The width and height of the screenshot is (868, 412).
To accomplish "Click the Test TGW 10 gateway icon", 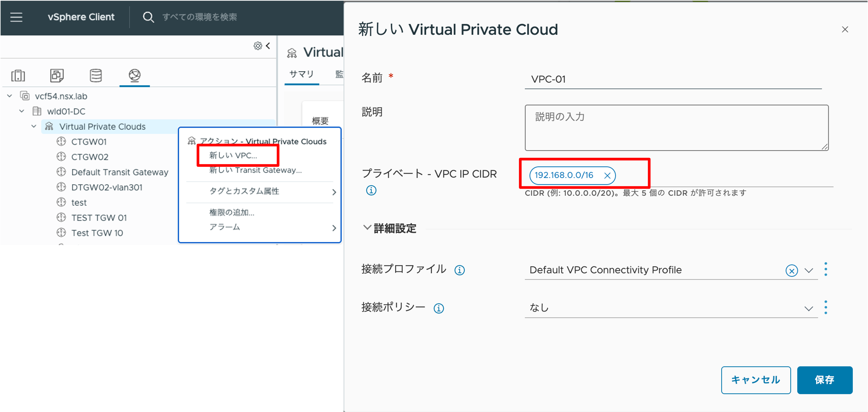I will [x=61, y=232].
